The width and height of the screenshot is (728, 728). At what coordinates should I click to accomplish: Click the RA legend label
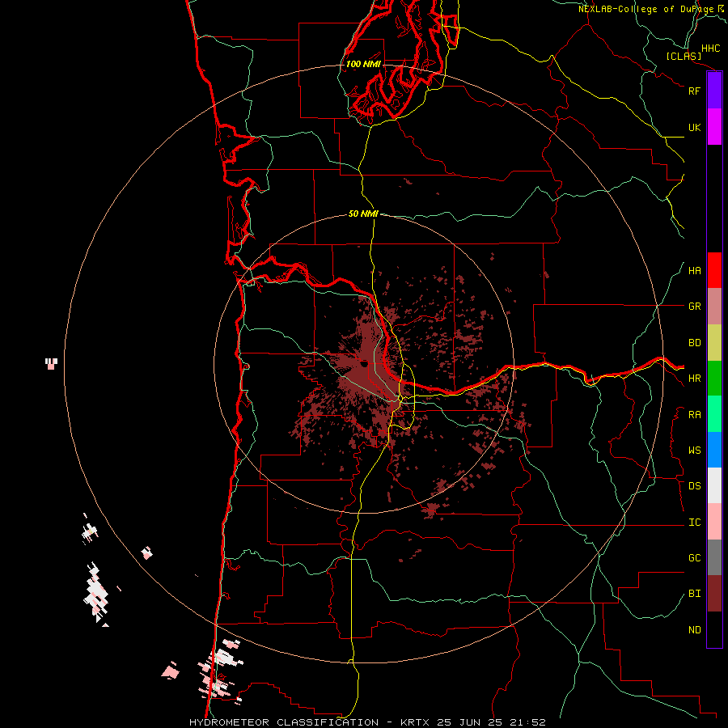(694, 415)
